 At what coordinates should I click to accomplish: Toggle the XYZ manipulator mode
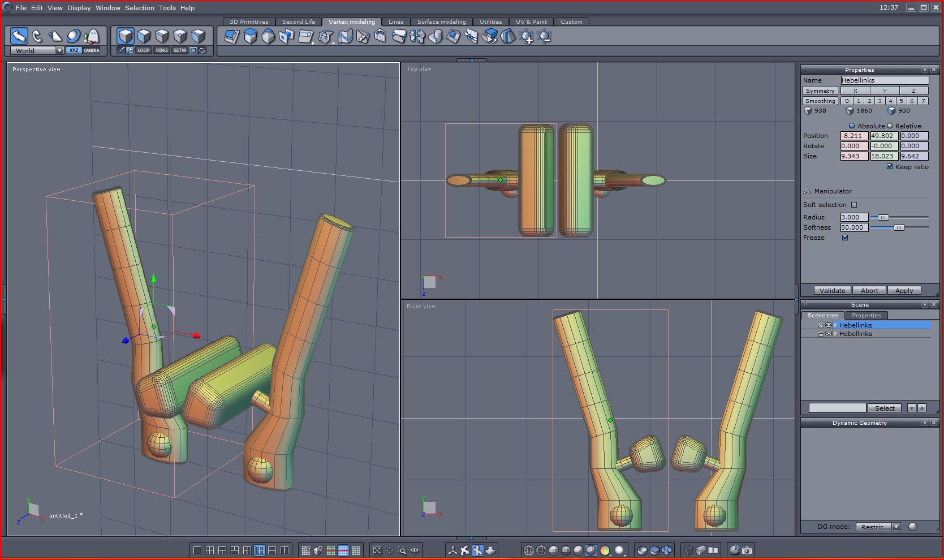tap(74, 50)
